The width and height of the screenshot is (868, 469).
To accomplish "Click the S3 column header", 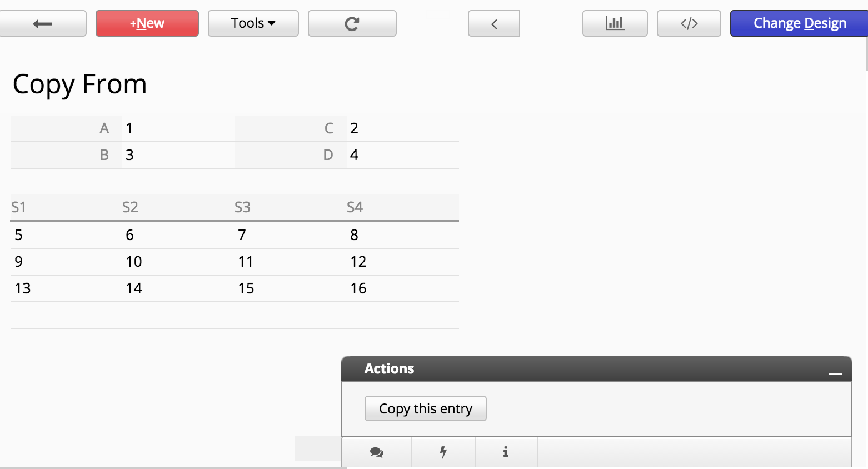I will tap(242, 207).
